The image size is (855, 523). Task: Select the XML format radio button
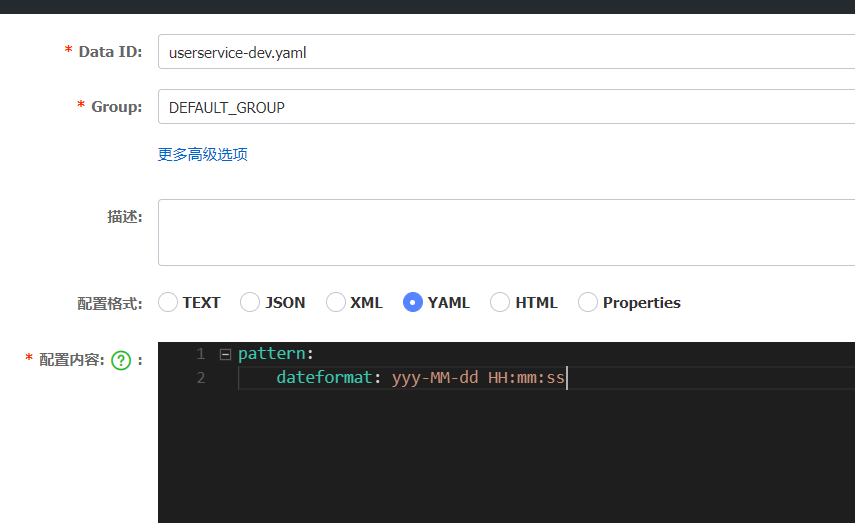[x=336, y=302]
